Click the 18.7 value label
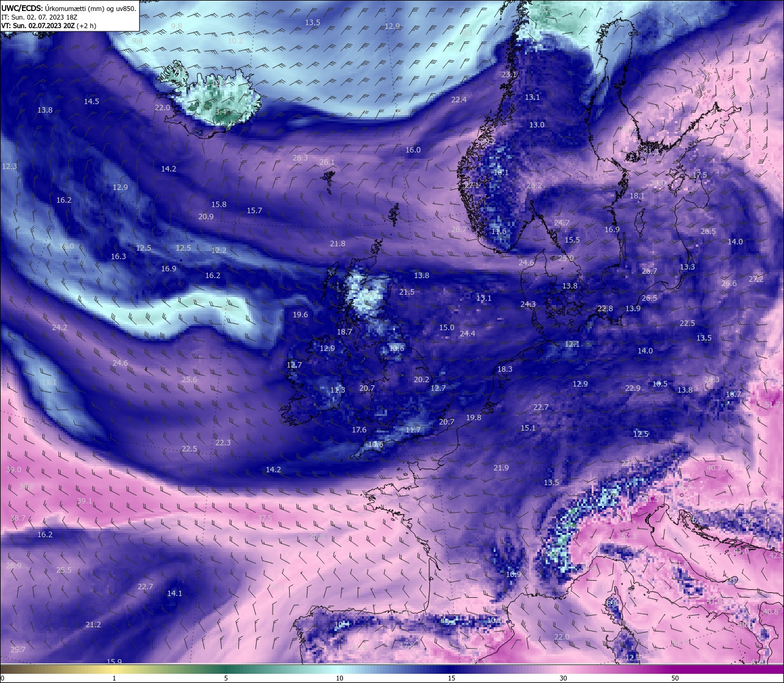This screenshot has width=784, height=683. tap(344, 332)
